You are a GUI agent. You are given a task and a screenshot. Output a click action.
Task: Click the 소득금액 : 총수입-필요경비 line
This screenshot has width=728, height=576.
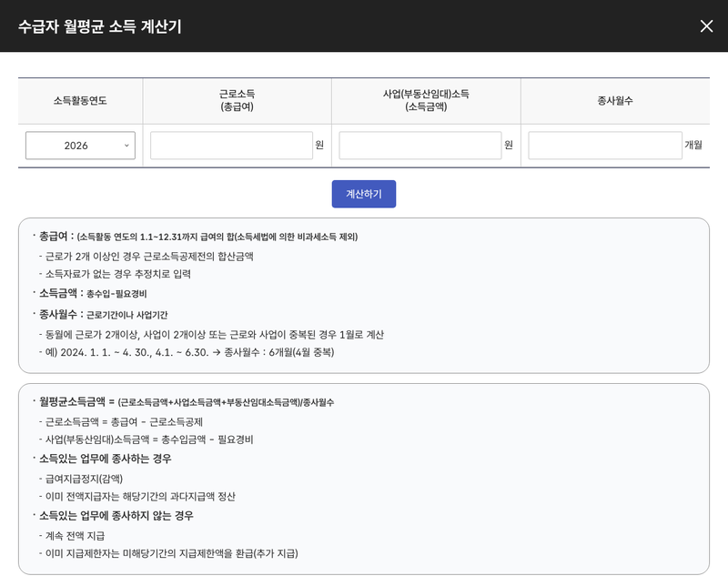pos(90,293)
